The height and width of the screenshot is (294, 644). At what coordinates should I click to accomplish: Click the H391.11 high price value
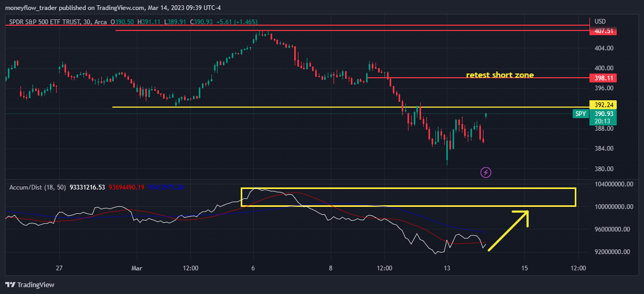[x=149, y=22]
